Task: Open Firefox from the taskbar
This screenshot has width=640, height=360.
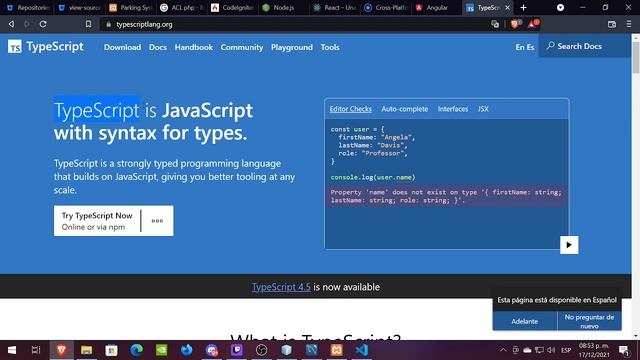Action: point(187,350)
